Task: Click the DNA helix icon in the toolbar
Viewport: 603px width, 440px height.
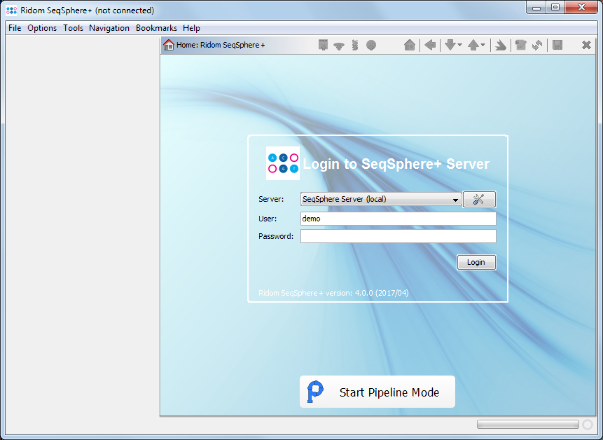Action: [355, 45]
